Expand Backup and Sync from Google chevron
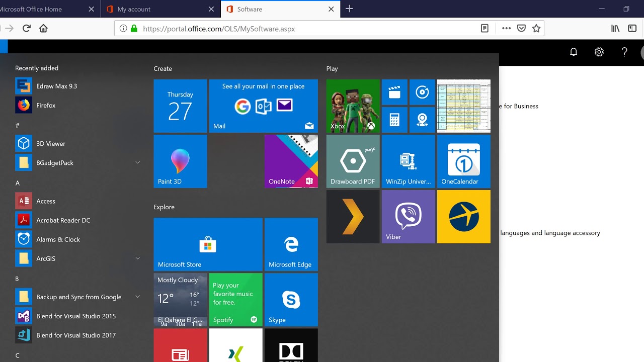Screen dimensions: 644x362 point(137,297)
